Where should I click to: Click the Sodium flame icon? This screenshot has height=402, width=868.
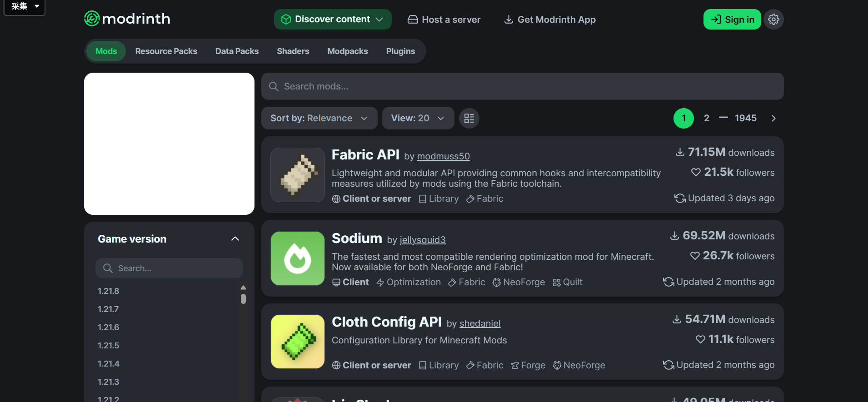[298, 258]
